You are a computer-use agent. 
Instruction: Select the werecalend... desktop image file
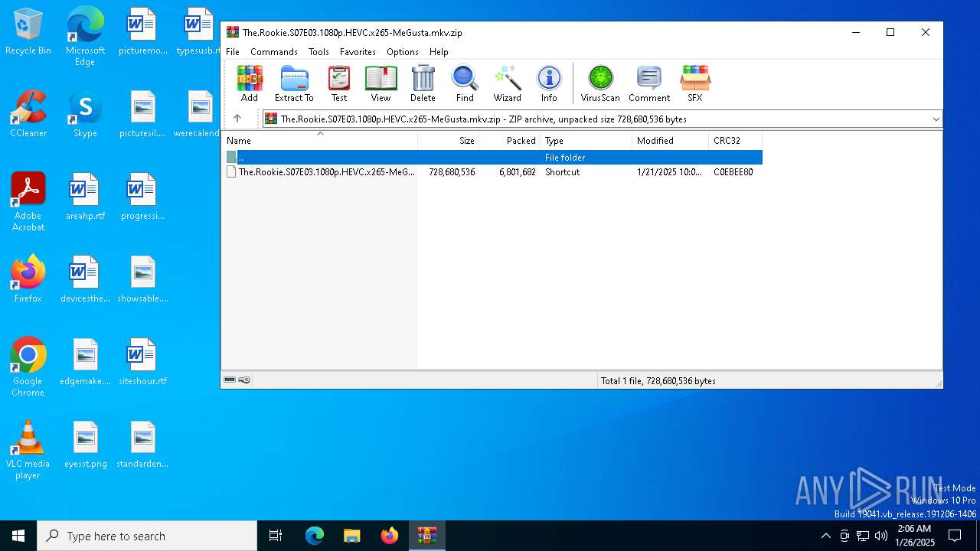point(198,114)
